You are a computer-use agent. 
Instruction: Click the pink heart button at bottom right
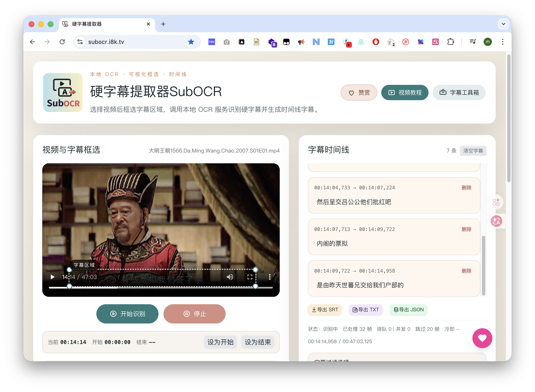[x=482, y=338]
